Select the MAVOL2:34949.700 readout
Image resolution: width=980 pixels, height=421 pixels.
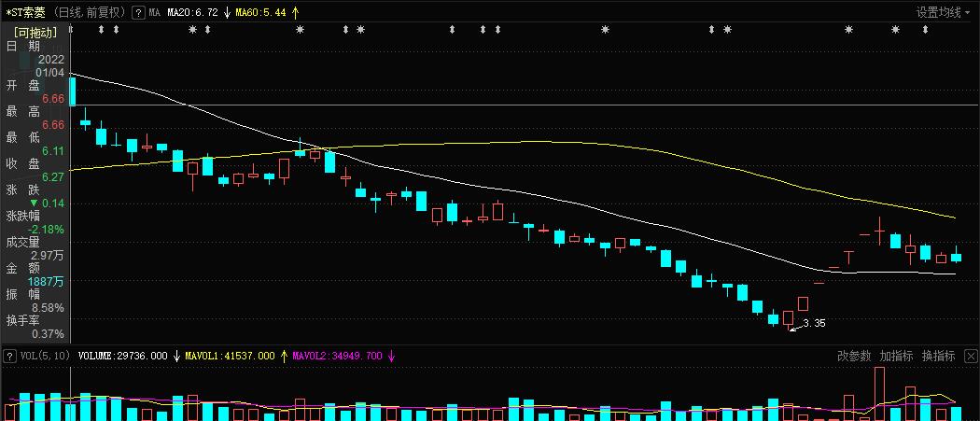click(337, 356)
